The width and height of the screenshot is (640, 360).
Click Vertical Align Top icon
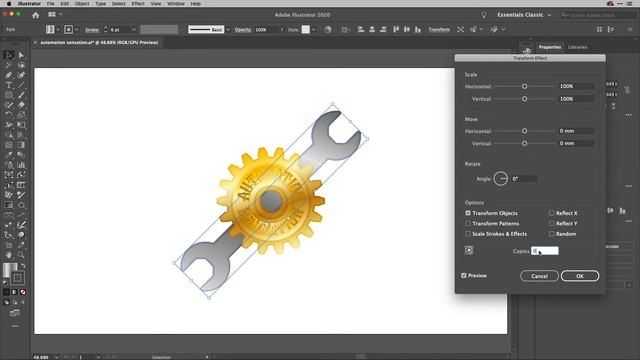point(396,29)
